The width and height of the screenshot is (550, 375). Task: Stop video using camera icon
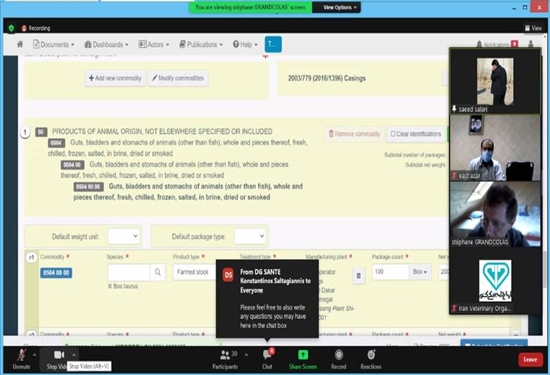click(59, 355)
